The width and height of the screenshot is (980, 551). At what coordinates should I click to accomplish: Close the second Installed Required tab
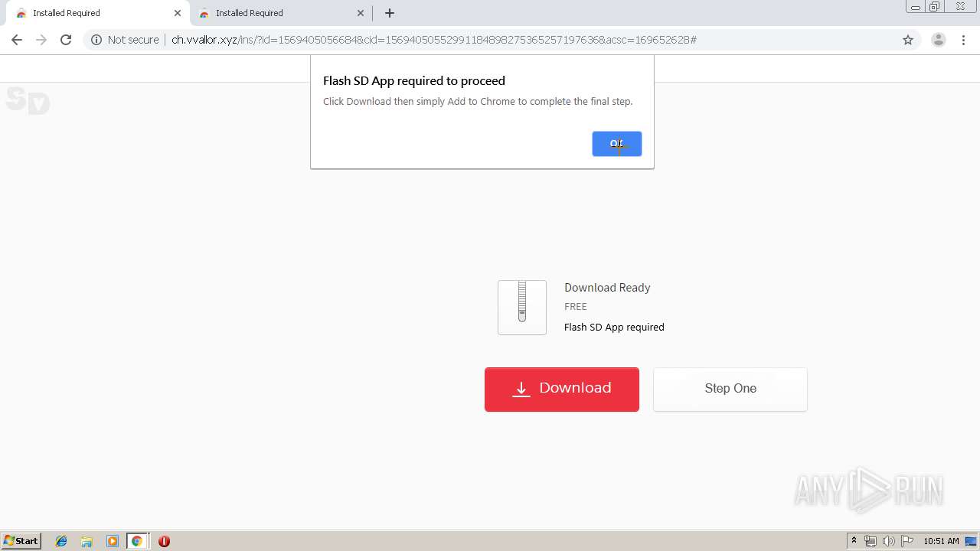tap(361, 13)
